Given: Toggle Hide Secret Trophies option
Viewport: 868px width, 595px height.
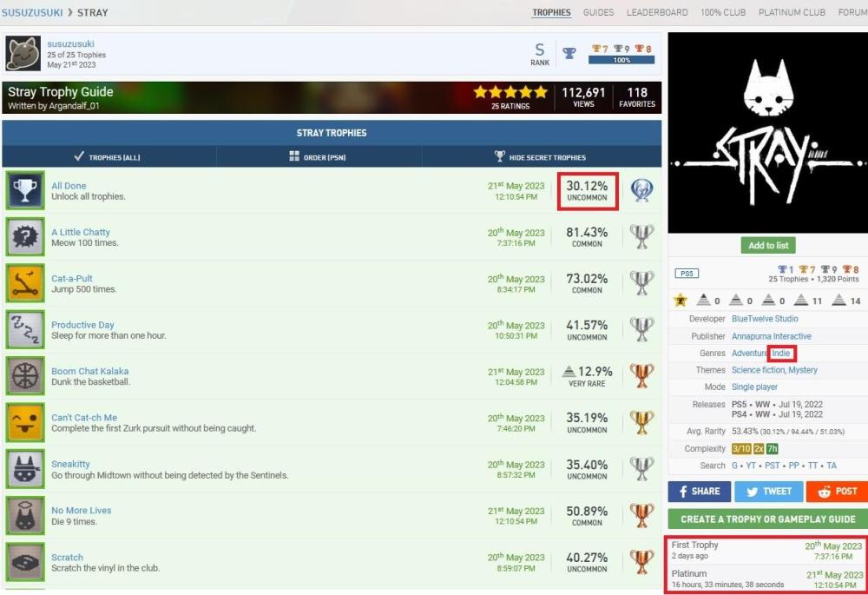Looking at the screenshot, I should click(540, 157).
